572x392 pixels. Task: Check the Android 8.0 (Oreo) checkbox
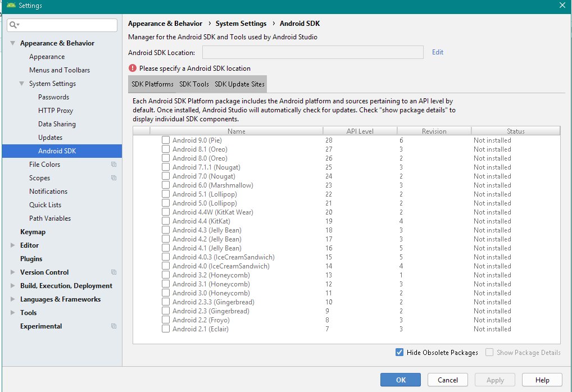[166, 158]
